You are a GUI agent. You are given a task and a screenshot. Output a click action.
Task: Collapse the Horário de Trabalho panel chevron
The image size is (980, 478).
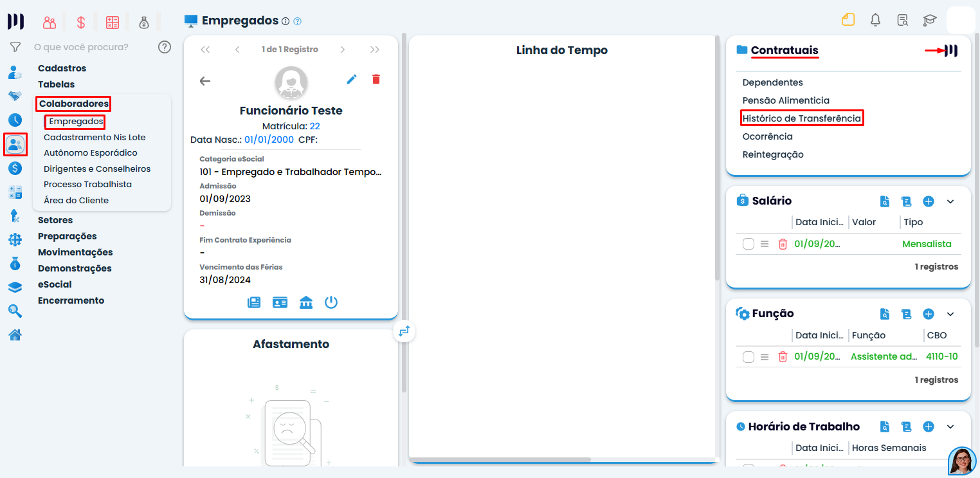point(950,427)
